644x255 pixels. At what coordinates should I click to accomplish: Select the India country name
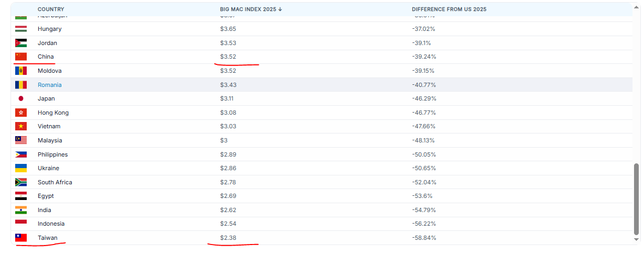45,210
